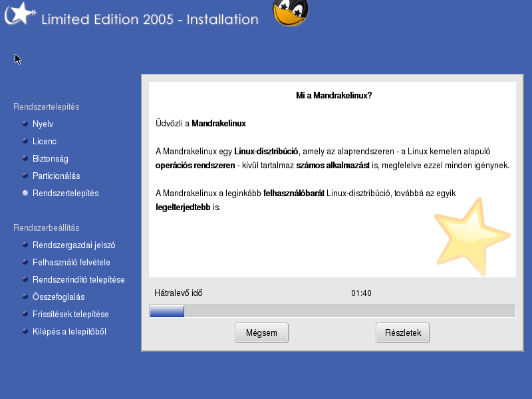Click the bullet beside Nyelv

click(x=25, y=124)
